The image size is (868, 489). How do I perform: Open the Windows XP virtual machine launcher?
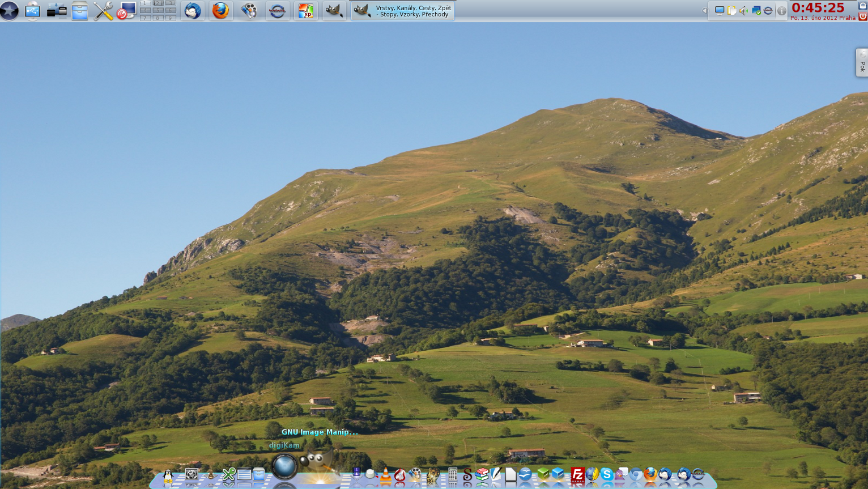tap(305, 11)
